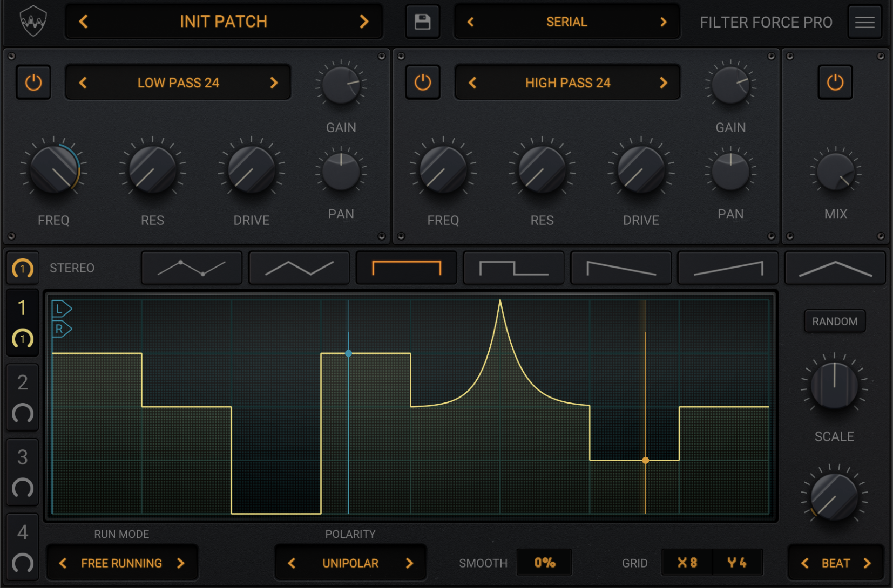Click the low pass PAN knob
The width and height of the screenshot is (893, 588).
[341, 172]
